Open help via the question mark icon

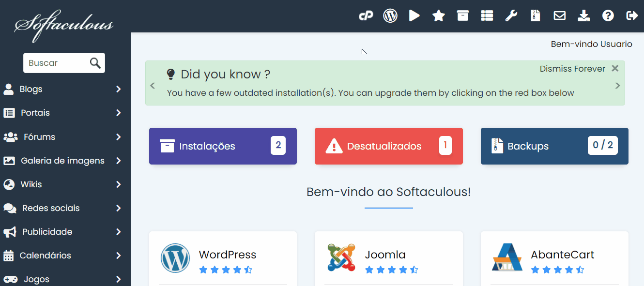(x=608, y=16)
